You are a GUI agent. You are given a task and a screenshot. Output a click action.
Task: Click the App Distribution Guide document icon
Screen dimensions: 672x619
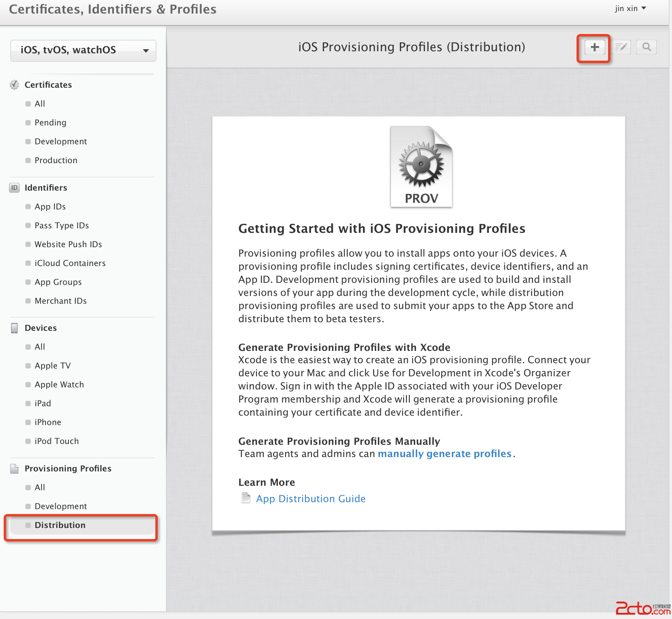[x=246, y=498]
